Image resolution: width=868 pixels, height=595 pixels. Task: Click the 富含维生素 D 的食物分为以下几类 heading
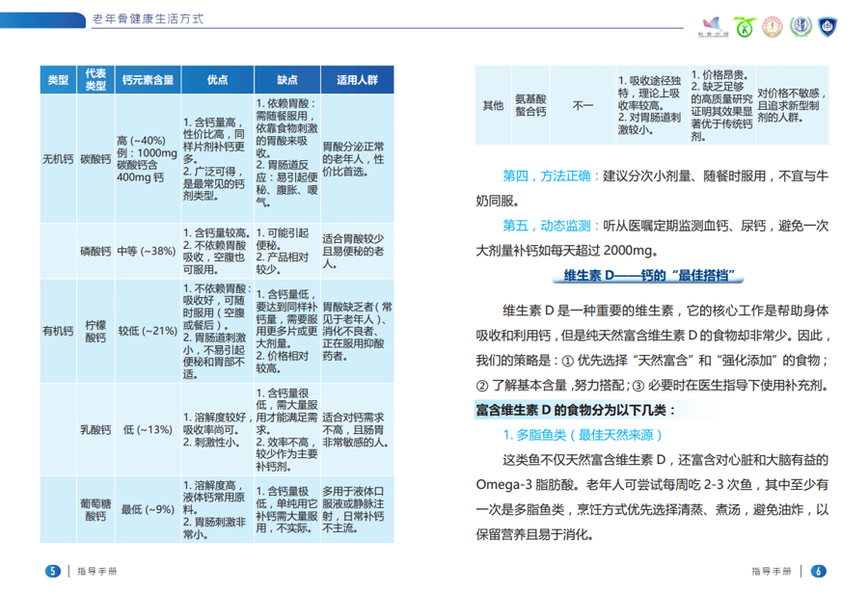point(576,410)
